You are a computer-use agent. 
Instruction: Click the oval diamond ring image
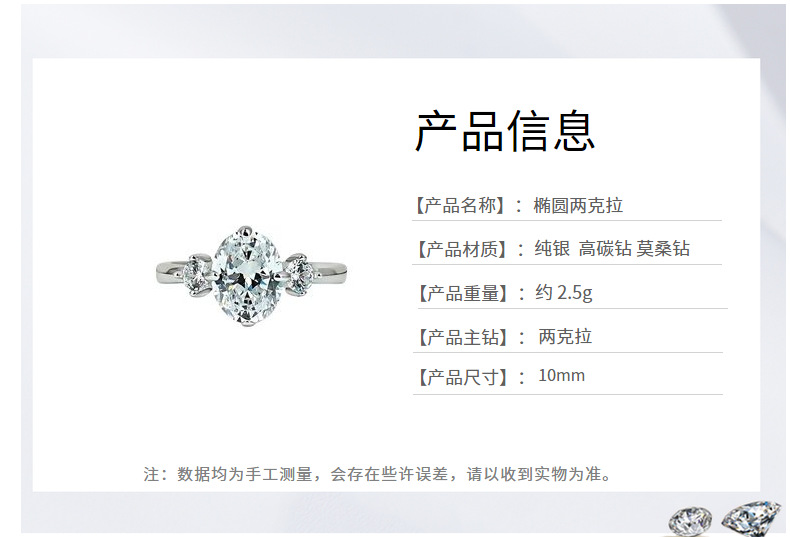pos(251,276)
